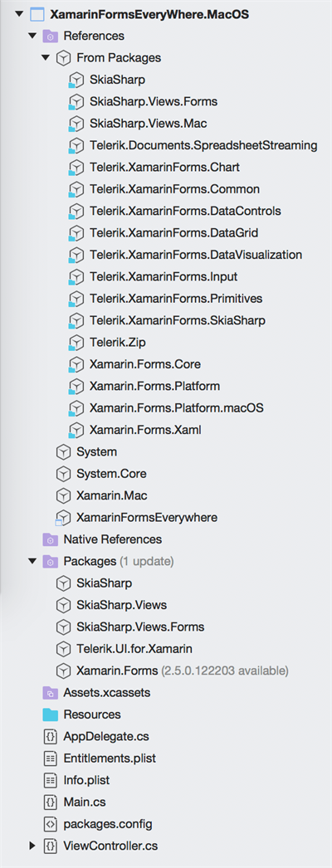Select the Resources folder label
Screen dimensions: 332x868
pos(92,715)
